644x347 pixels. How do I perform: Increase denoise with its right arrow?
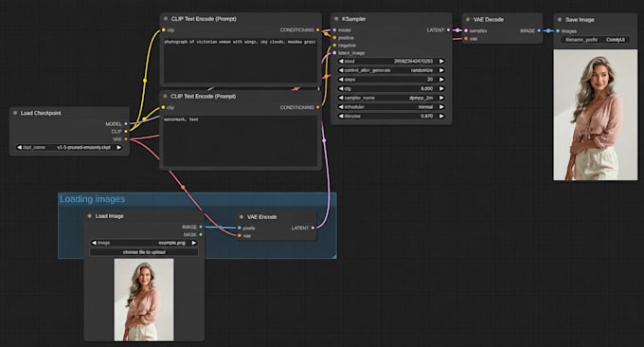441,116
